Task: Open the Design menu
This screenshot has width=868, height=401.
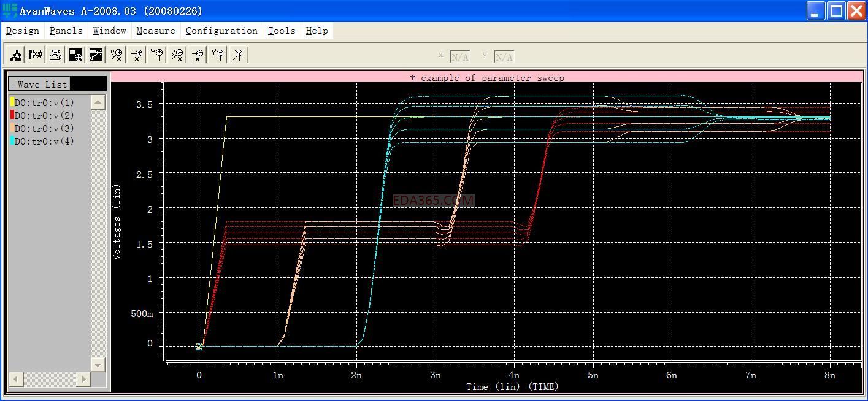Action: coord(23,31)
